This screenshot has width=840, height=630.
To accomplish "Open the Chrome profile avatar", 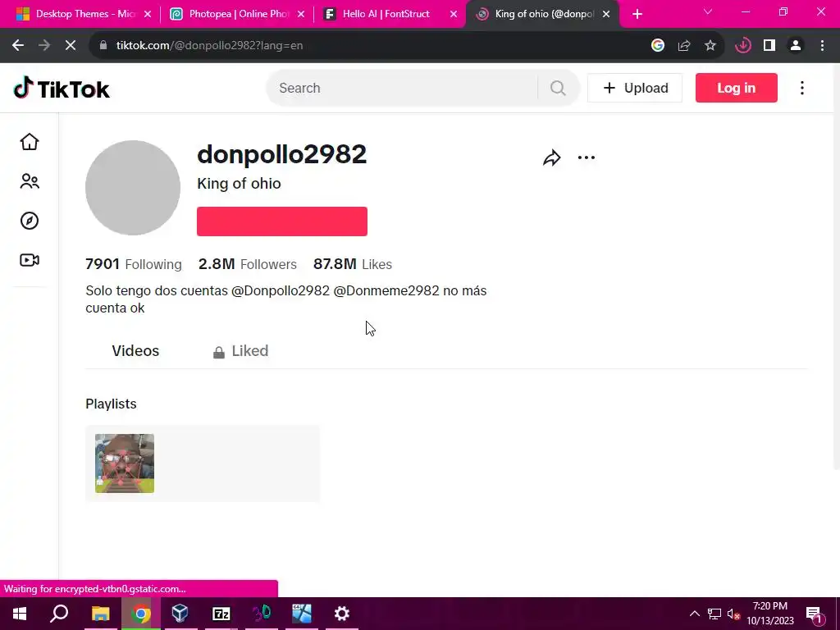I will coord(796,46).
